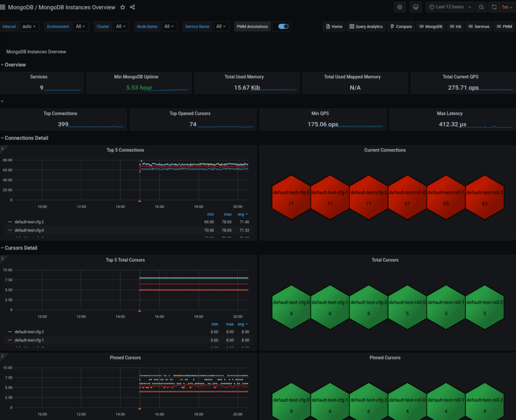Open the dashboard search grid icon
The width and height of the screenshot is (516, 420).
[3, 7]
